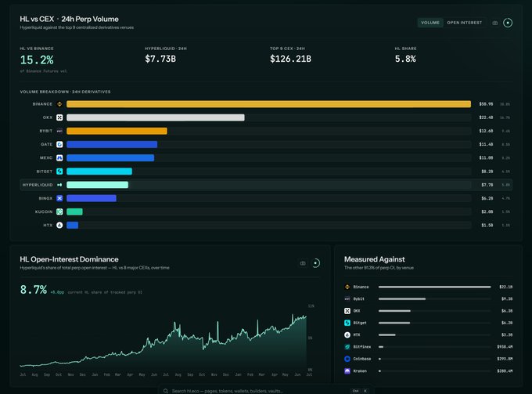Viewport: 532px width, 394px height.
Task: Click the HL Open-Interest Dominance title
Action: point(69,259)
